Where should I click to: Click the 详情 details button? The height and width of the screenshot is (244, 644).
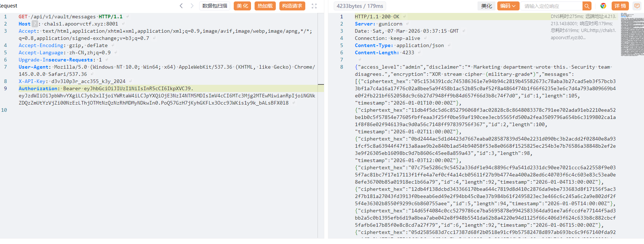[620, 6]
